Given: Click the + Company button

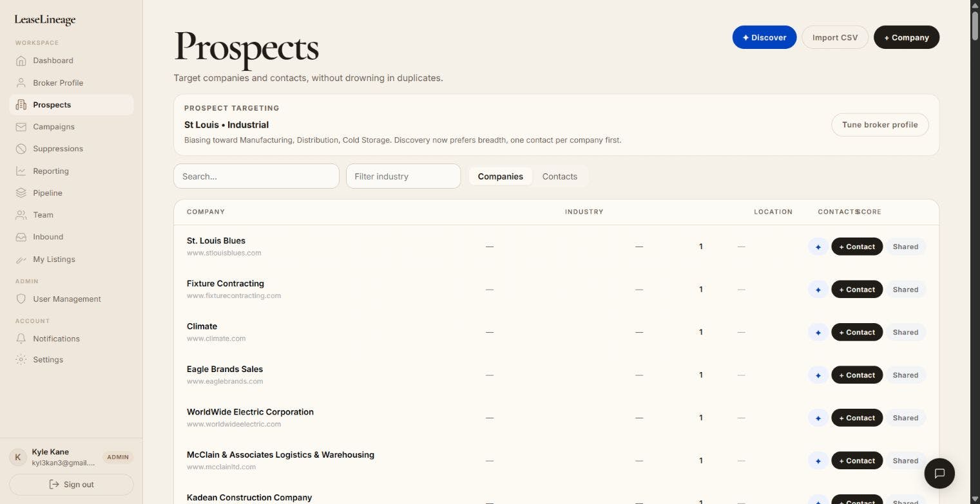Looking at the screenshot, I should (x=907, y=37).
